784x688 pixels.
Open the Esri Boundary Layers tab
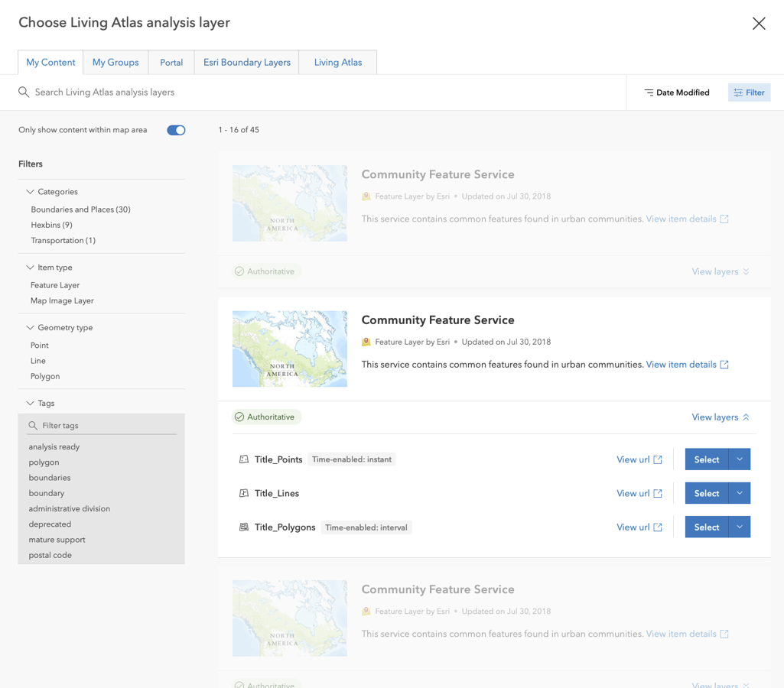point(246,63)
